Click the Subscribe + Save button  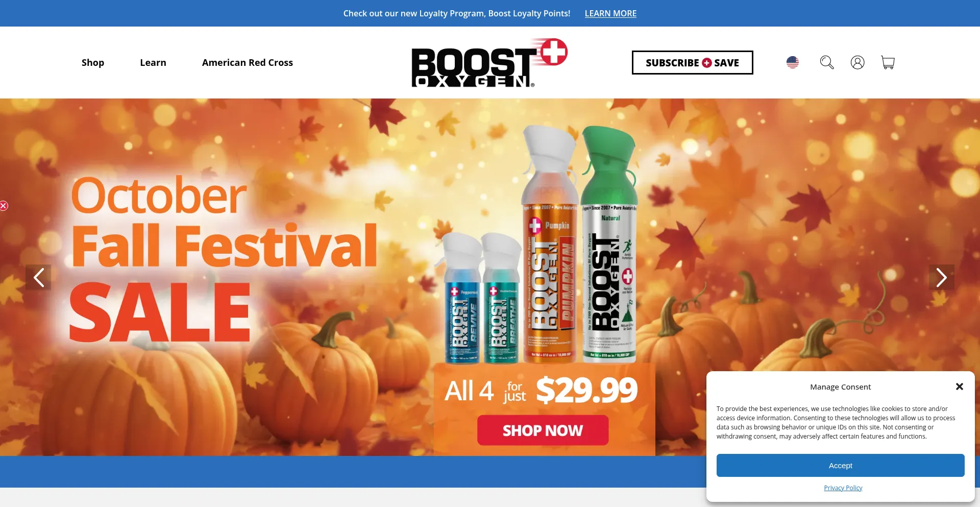[x=693, y=62]
